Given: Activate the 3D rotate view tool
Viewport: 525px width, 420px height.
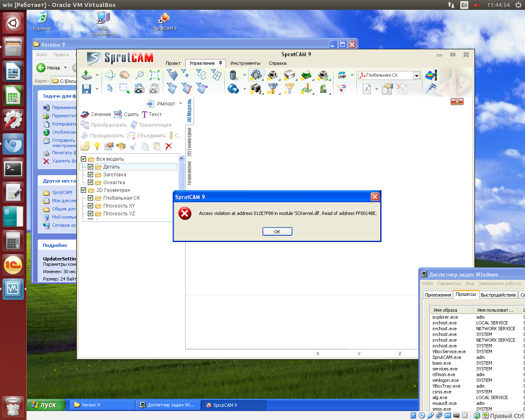Looking at the screenshot, I should (x=110, y=75).
